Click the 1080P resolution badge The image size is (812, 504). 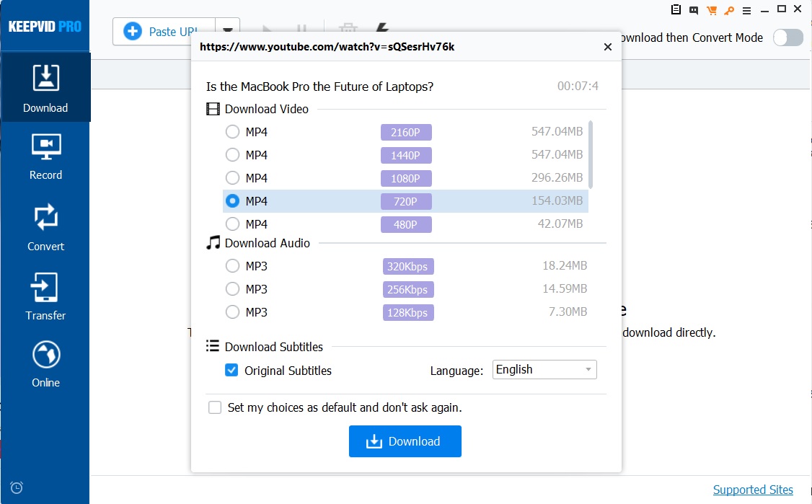click(406, 179)
